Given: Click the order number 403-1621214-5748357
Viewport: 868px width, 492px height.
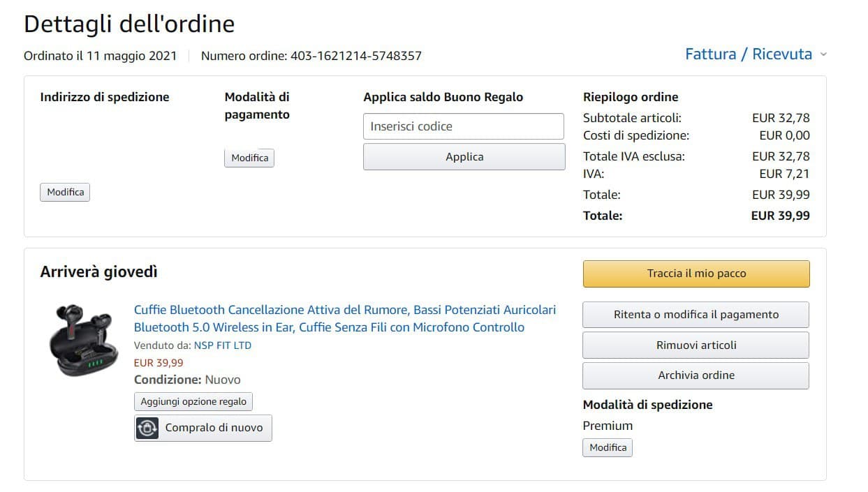Looking at the screenshot, I should (x=356, y=56).
